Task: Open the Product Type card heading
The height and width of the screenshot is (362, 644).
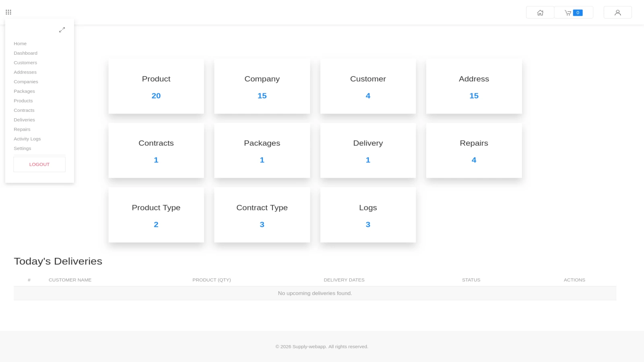Action: pos(156,208)
